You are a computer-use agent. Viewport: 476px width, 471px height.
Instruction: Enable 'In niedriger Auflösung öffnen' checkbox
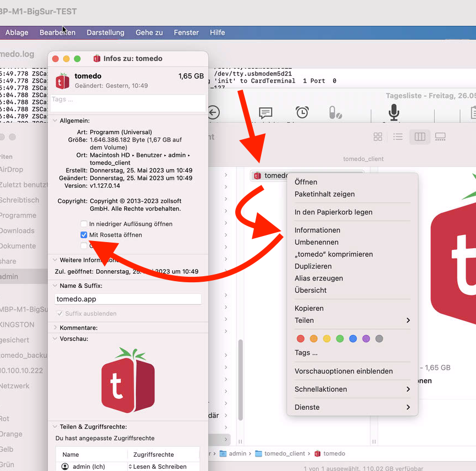[x=84, y=224]
